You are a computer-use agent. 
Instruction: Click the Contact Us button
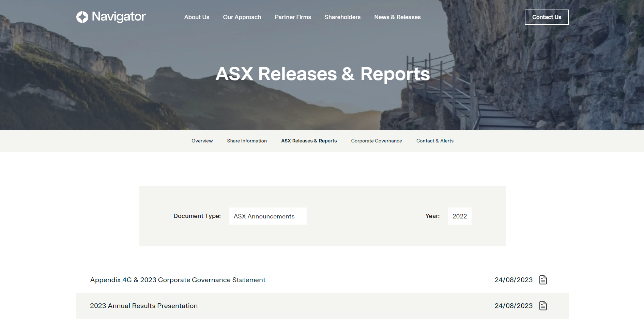(x=547, y=17)
